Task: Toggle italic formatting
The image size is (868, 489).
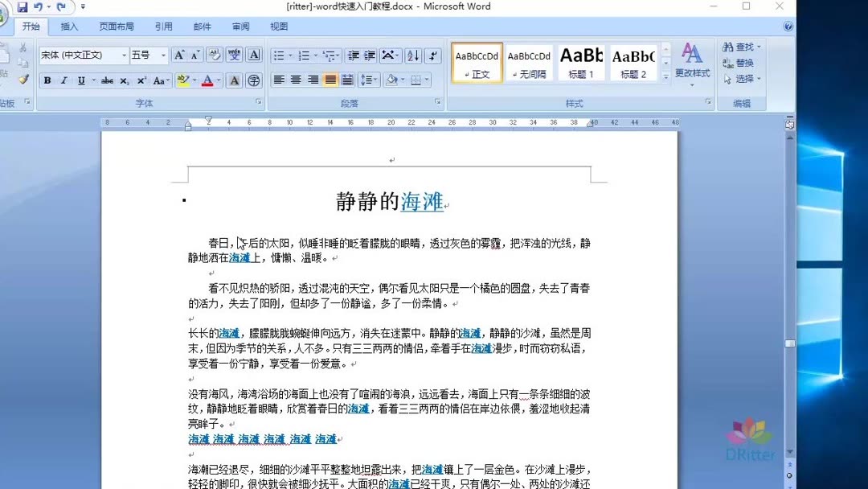Action: [63, 80]
